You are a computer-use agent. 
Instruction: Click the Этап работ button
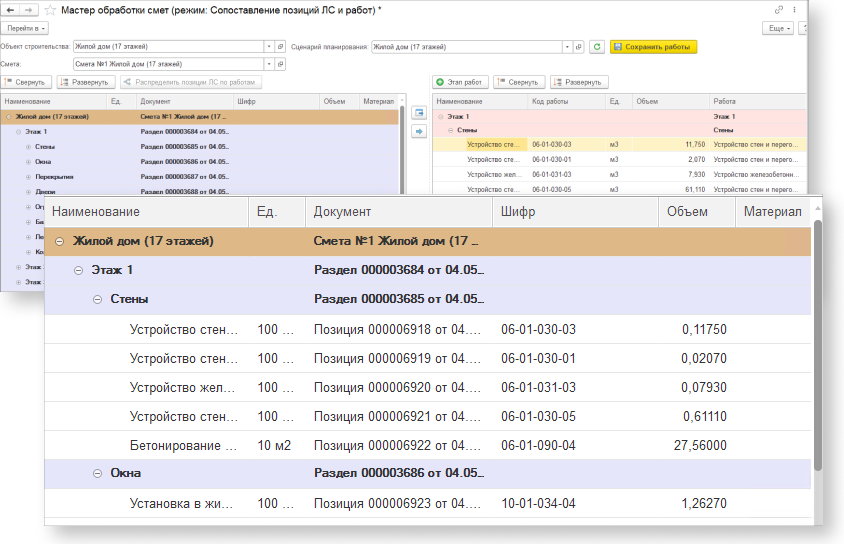[x=461, y=82]
